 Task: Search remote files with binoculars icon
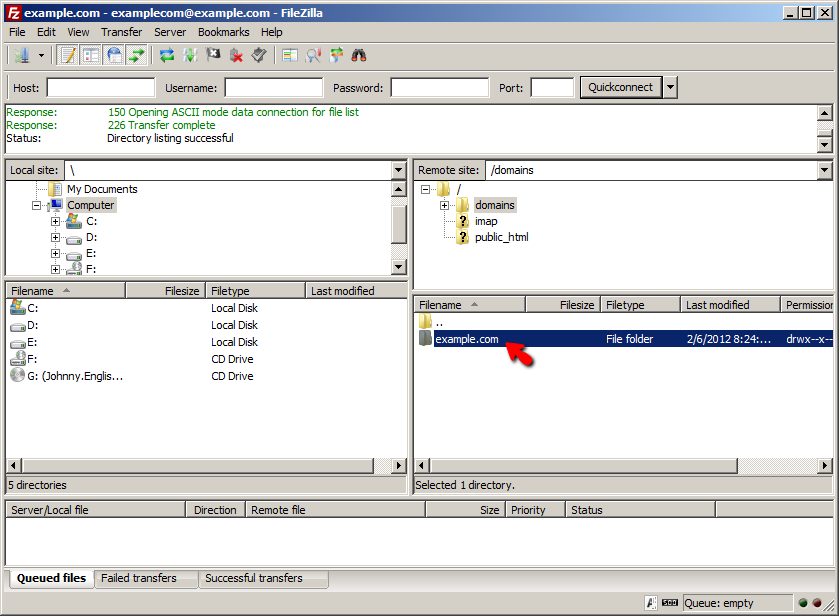359,55
